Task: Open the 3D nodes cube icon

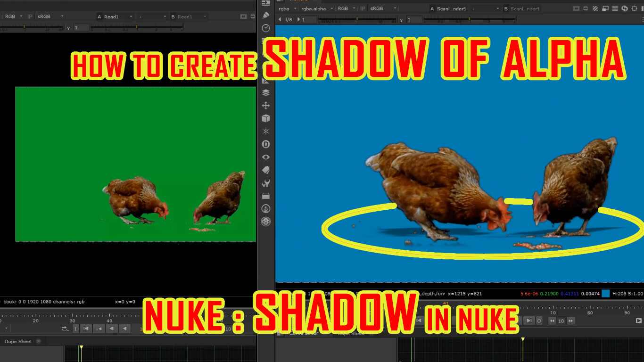Action: point(266,118)
